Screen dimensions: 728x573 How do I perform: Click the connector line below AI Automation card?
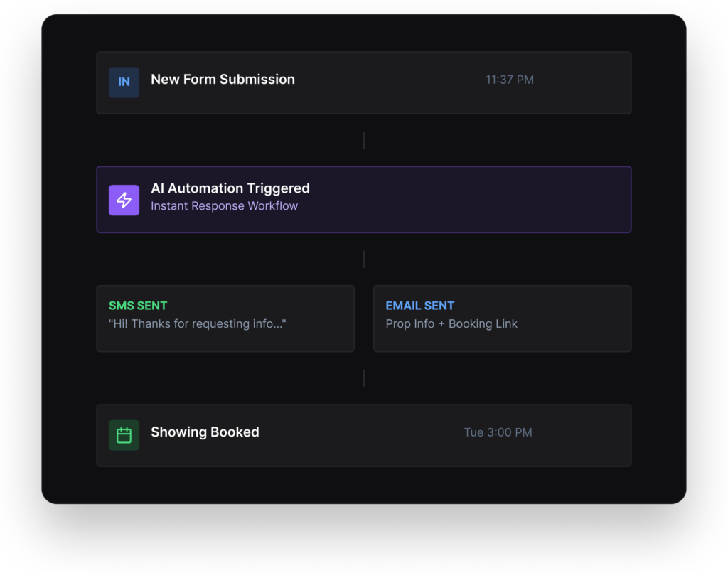364,259
